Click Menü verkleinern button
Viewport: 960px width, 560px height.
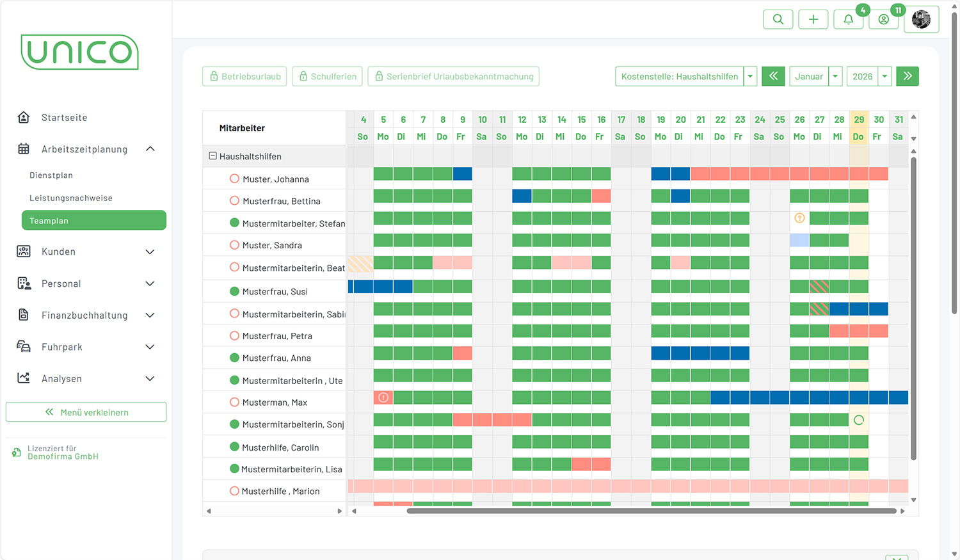click(x=86, y=412)
